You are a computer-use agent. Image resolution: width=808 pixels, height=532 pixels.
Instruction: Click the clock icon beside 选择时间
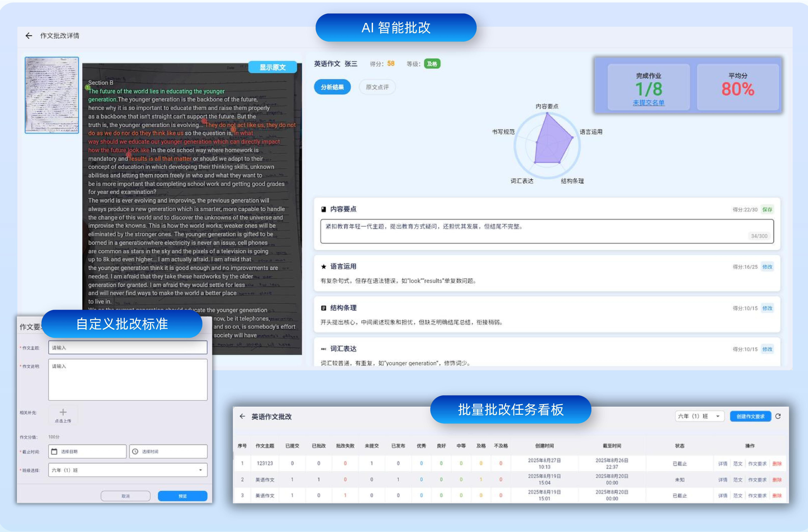click(135, 451)
